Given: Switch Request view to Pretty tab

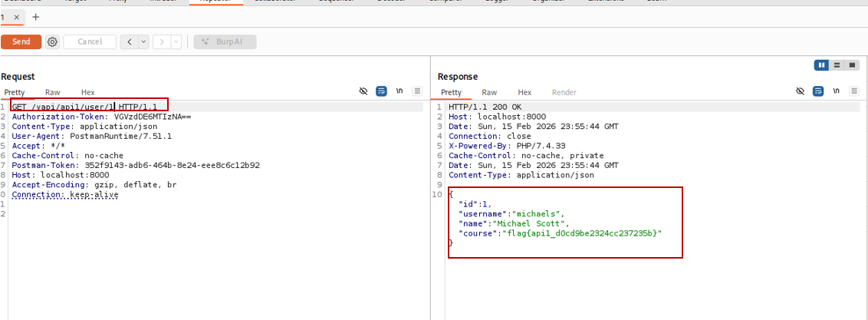Looking at the screenshot, I should coord(15,92).
